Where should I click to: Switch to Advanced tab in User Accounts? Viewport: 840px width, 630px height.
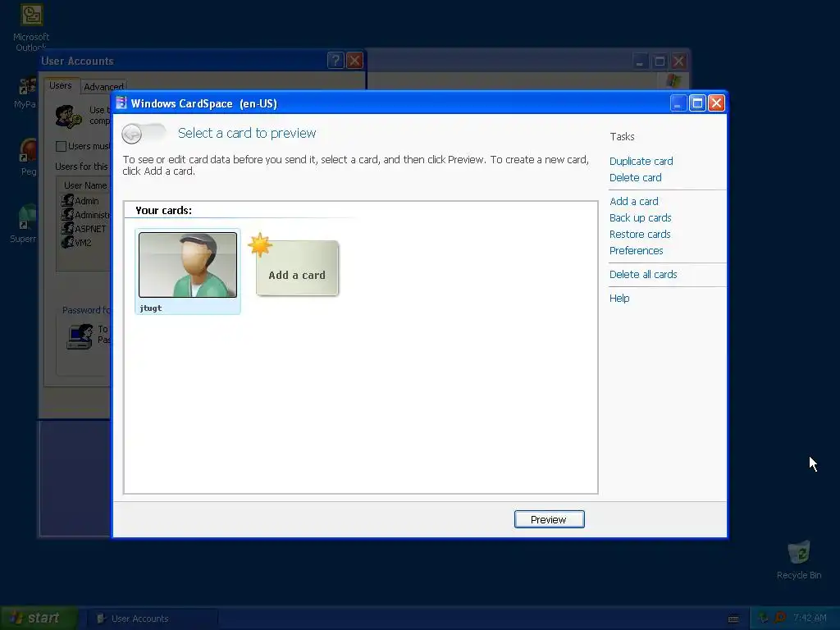click(103, 87)
